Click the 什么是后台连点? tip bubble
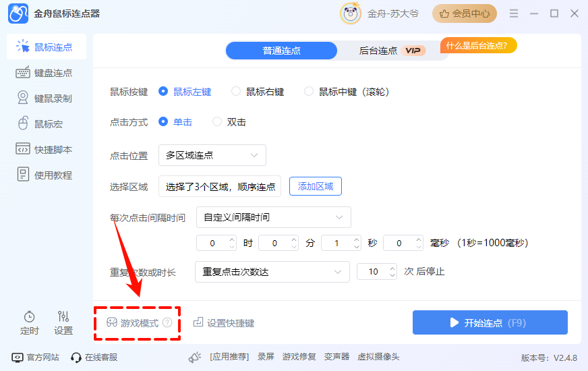The width and height of the screenshot is (588, 371). (479, 46)
